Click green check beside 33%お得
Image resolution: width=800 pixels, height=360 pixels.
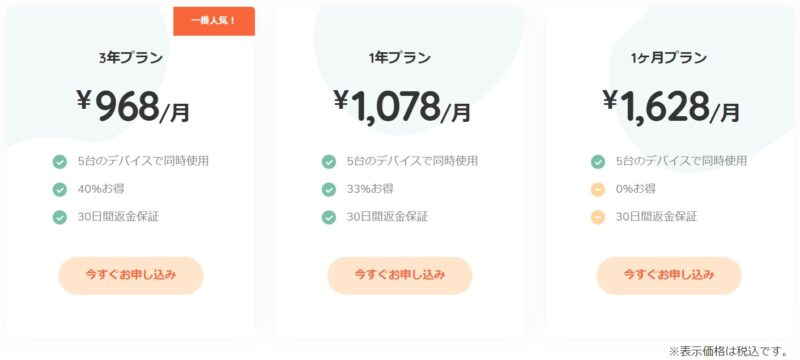pyautogui.click(x=329, y=190)
